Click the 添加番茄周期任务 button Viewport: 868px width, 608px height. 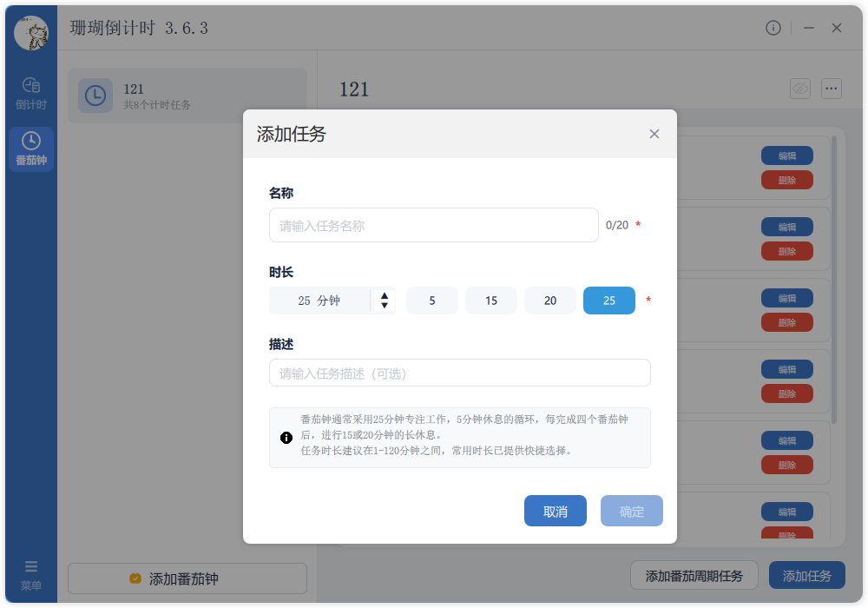tap(694, 575)
